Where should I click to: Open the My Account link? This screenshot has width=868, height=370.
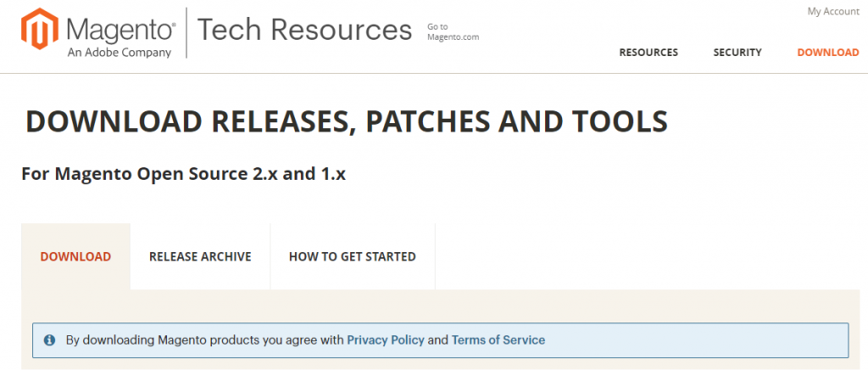tap(832, 11)
